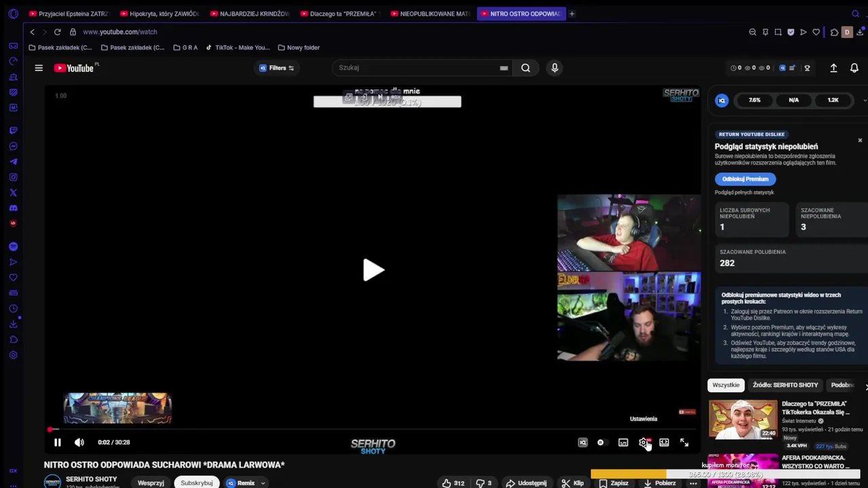Open player settings gear icon
This screenshot has width=868, height=488.
pyautogui.click(x=643, y=443)
